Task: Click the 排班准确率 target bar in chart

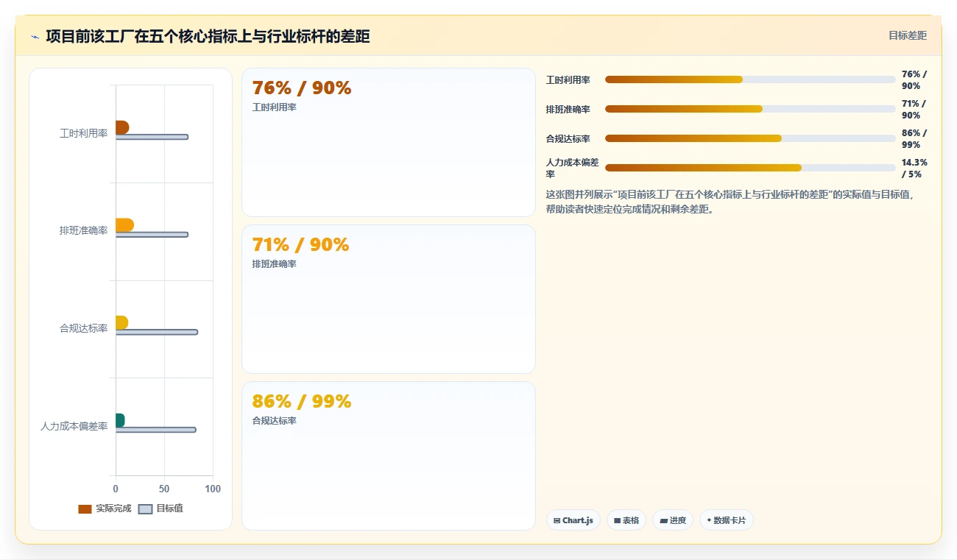Action: tap(152, 235)
